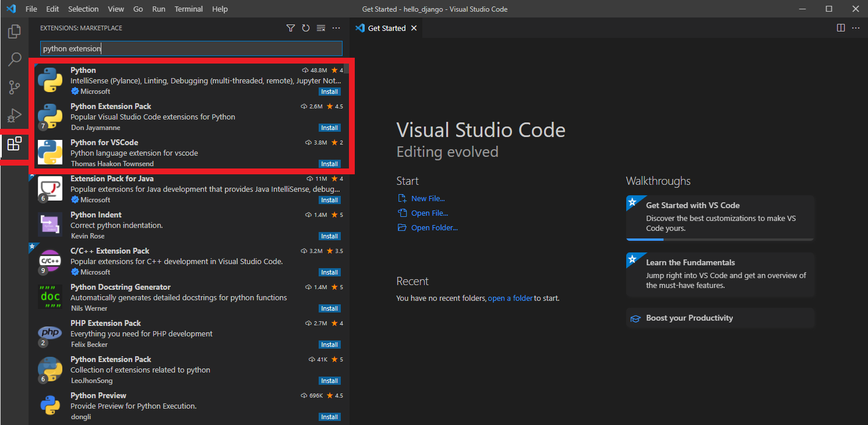868x425 pixels.
Task: Open the Explorer view in activity bar
Action: (14, 31)
